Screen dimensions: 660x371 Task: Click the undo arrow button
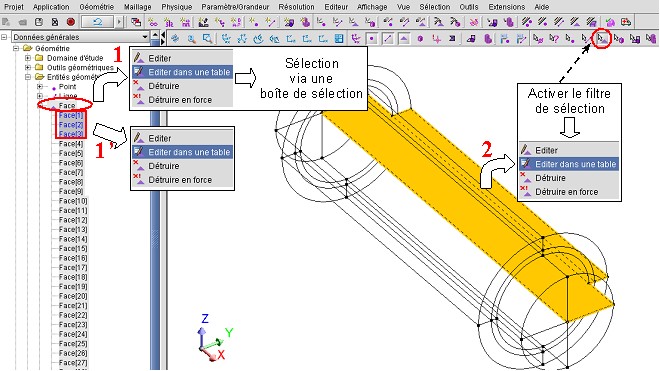click(x=97, y=22)
